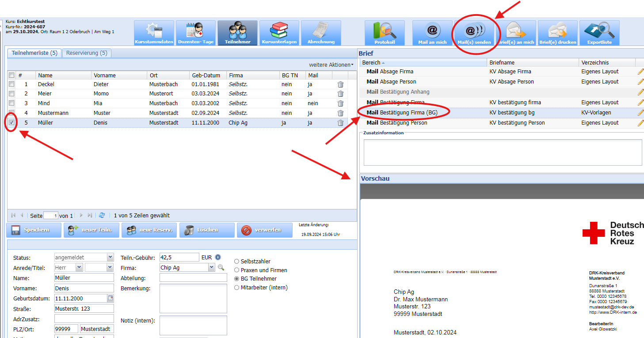644x338 pixels.
Task: Click the refresh icon in the pager
Action: point(102,216)
